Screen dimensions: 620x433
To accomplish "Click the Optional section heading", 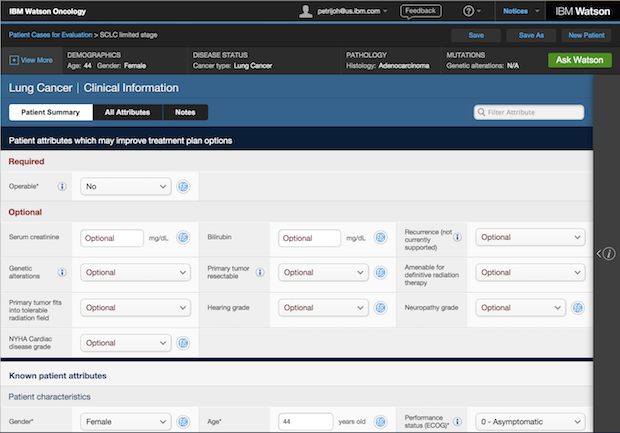I will [x=25, y=212].
